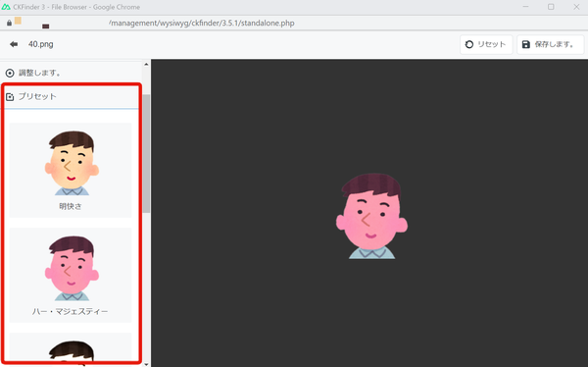Minimize the Chrome window

[525, 7]
